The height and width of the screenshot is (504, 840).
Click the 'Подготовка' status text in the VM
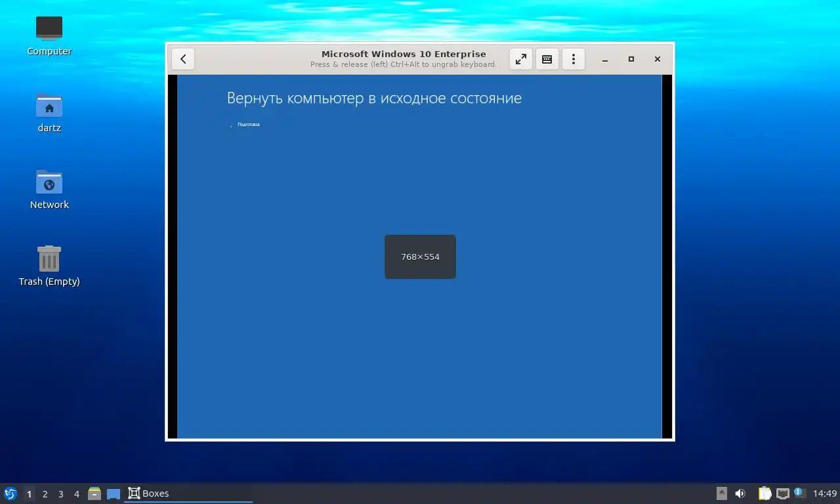click(248, 124)
